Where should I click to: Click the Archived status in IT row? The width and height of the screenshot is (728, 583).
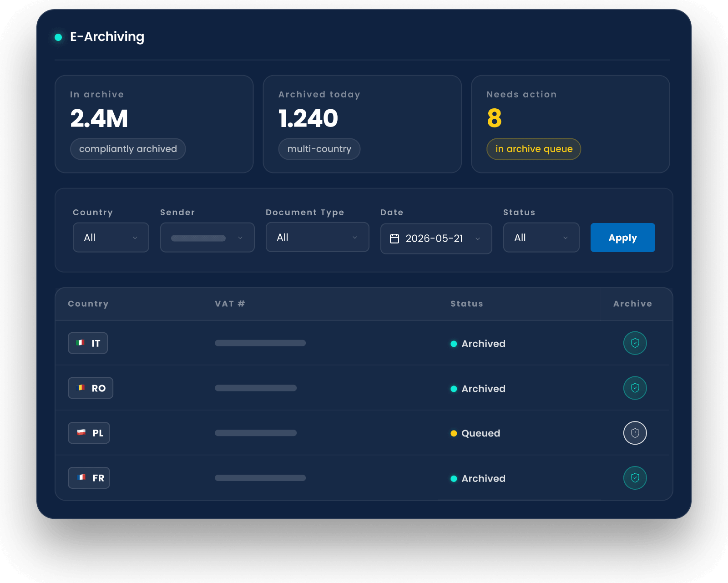coord(478,344)
